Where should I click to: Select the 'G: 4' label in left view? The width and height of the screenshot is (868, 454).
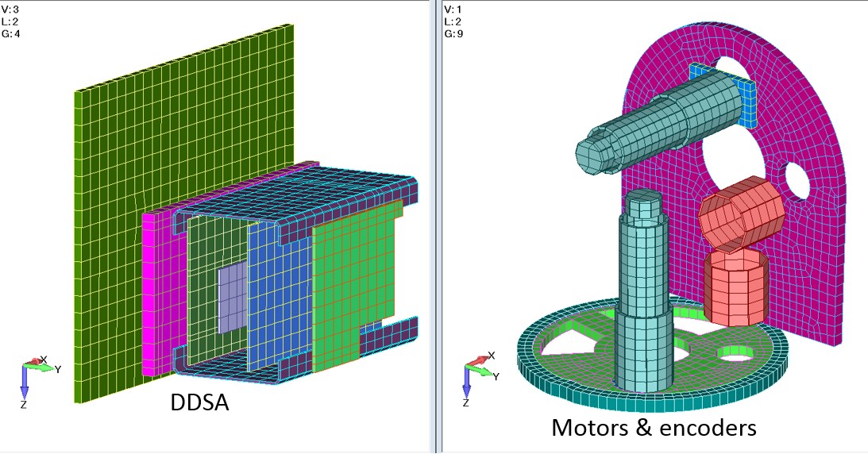(10, 33)
